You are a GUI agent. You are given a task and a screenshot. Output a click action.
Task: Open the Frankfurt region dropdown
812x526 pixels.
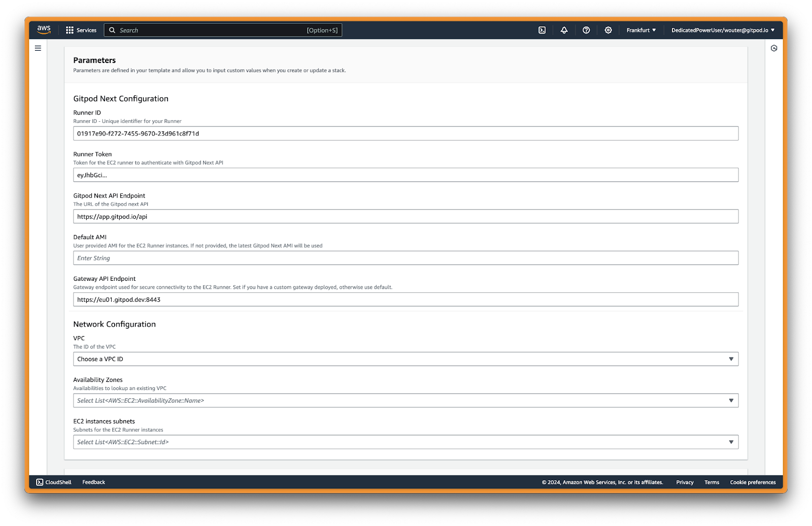(x=641, y=30)
